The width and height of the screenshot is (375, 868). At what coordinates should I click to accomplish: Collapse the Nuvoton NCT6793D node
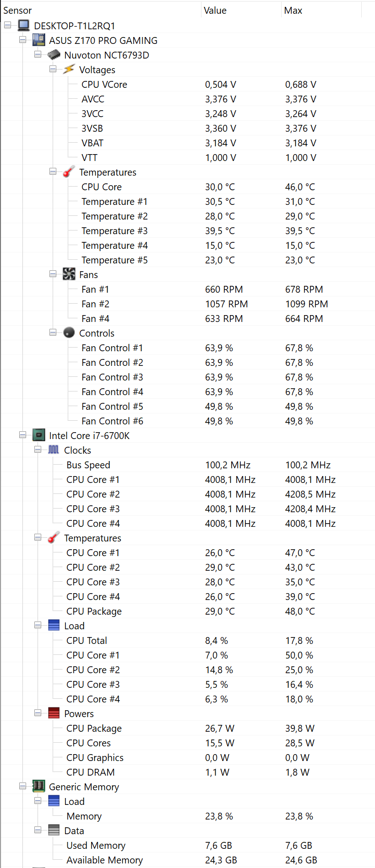tap(38, 54)
